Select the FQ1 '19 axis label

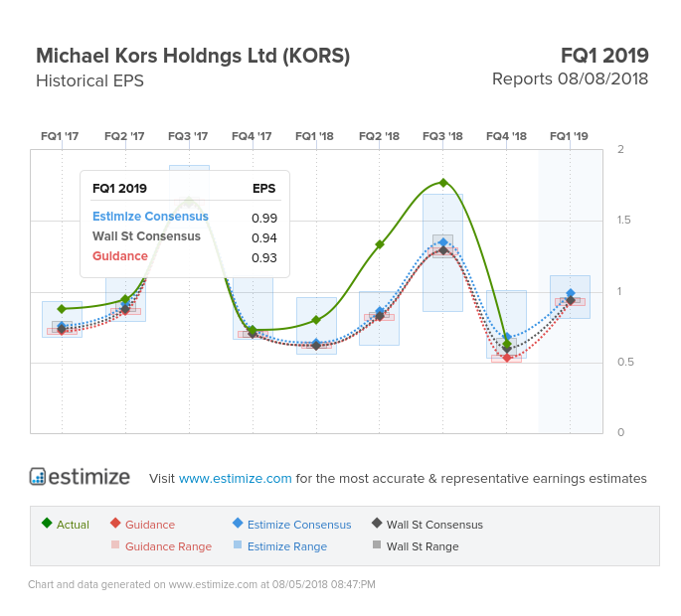[569, 136]
